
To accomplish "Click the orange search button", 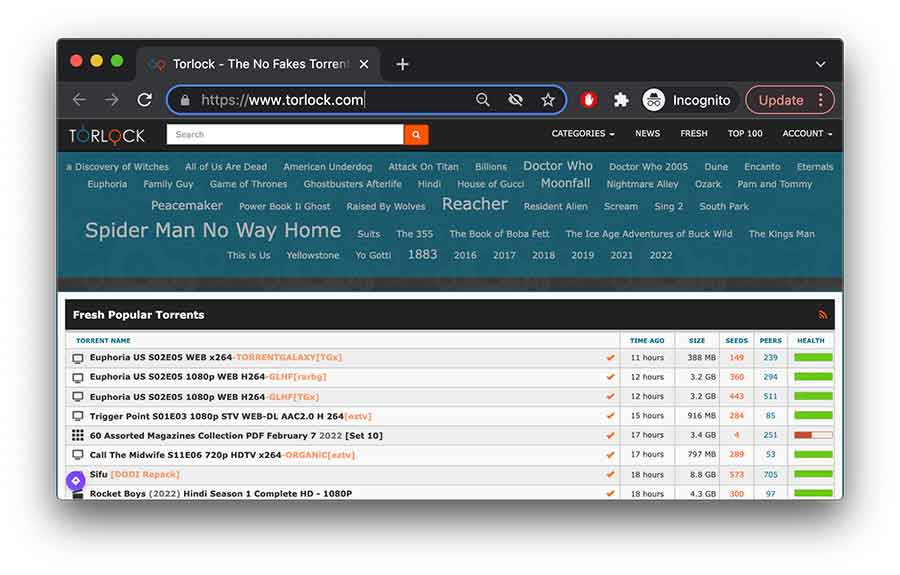I will pyautogui.click(x=416, y=134).
